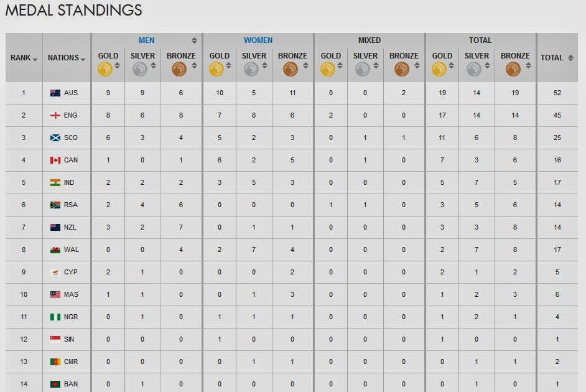This screenshot has width=586, height=392.
Task: Sort by Women silver arrows
Action: point(264,66)
